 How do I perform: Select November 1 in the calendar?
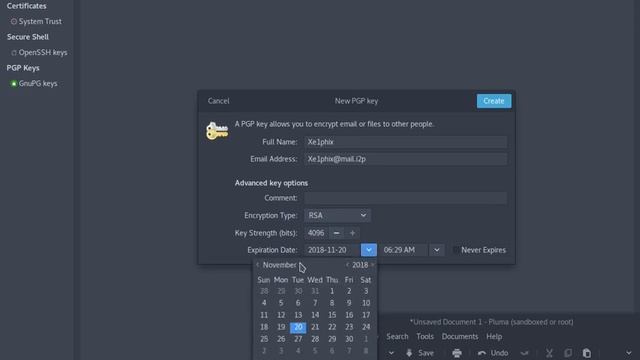point(332,291)
